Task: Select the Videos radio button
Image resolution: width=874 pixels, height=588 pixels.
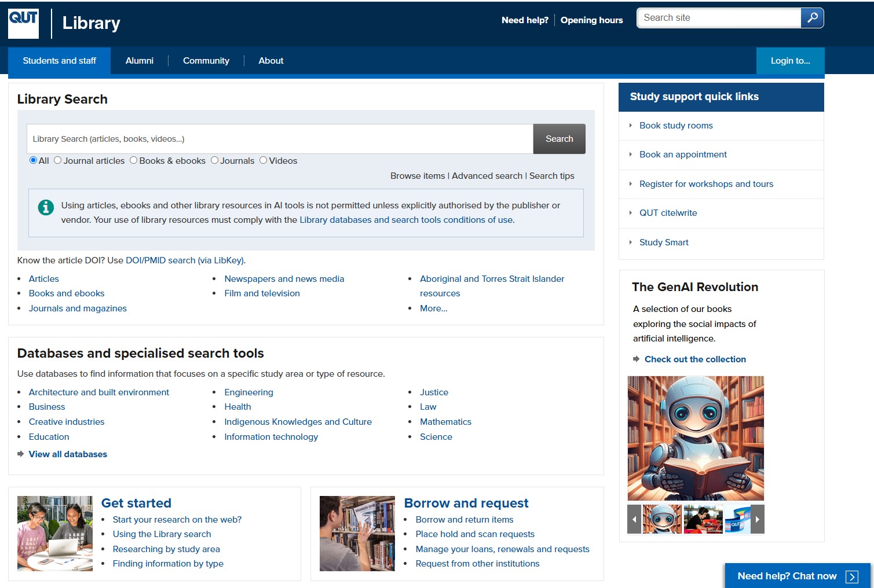Action: pyautogui.click(x=263, y=160)
